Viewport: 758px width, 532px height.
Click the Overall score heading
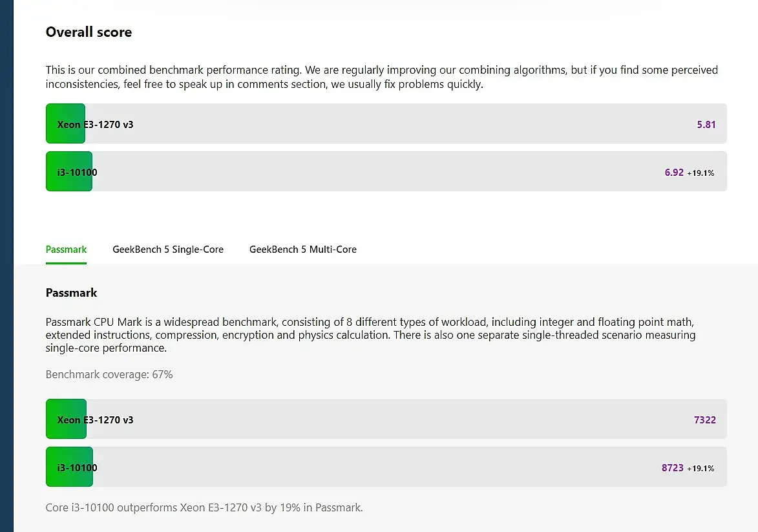[x=89, y=32]
